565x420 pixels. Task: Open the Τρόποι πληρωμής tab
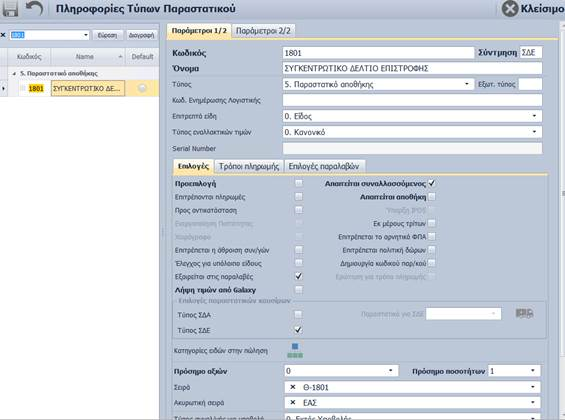[249, 166]
